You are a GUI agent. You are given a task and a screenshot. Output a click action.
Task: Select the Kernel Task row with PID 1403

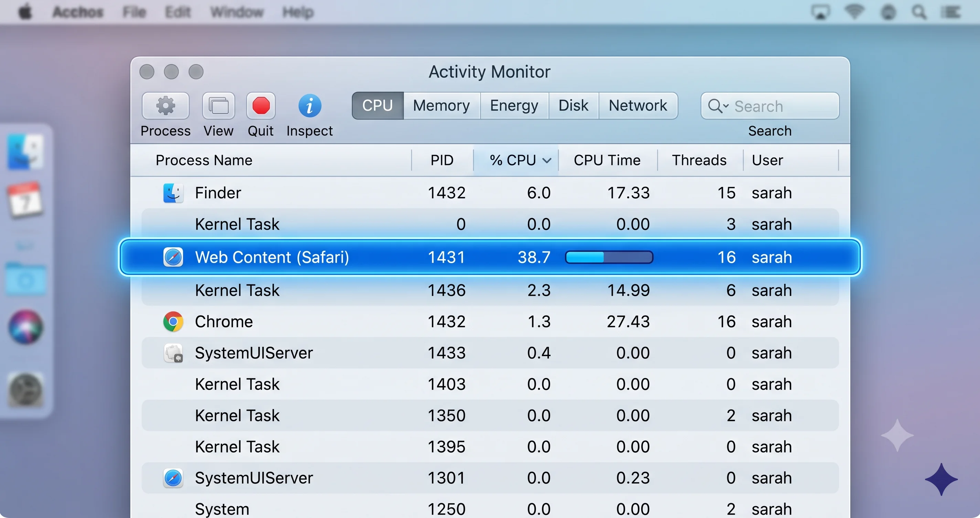tap(490, 384)
